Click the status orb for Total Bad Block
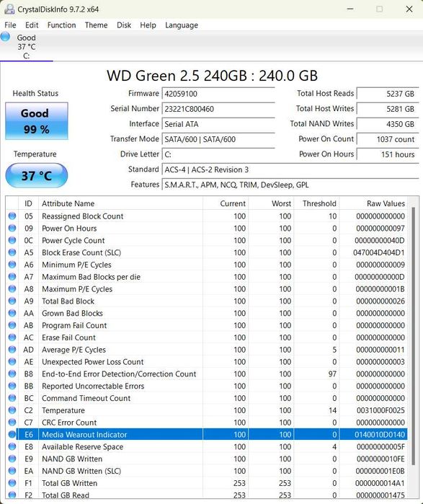This screenshot has height=504, width=423. [12, 301]
